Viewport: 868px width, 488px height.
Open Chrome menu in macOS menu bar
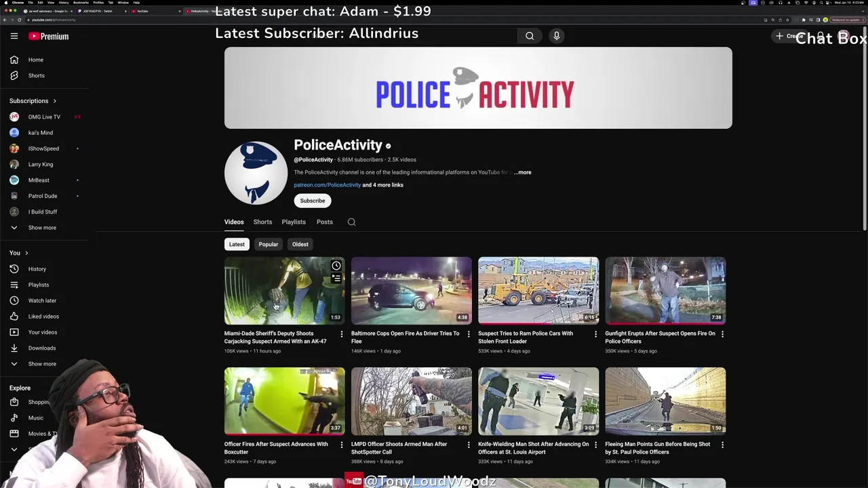tap(17, 3)
